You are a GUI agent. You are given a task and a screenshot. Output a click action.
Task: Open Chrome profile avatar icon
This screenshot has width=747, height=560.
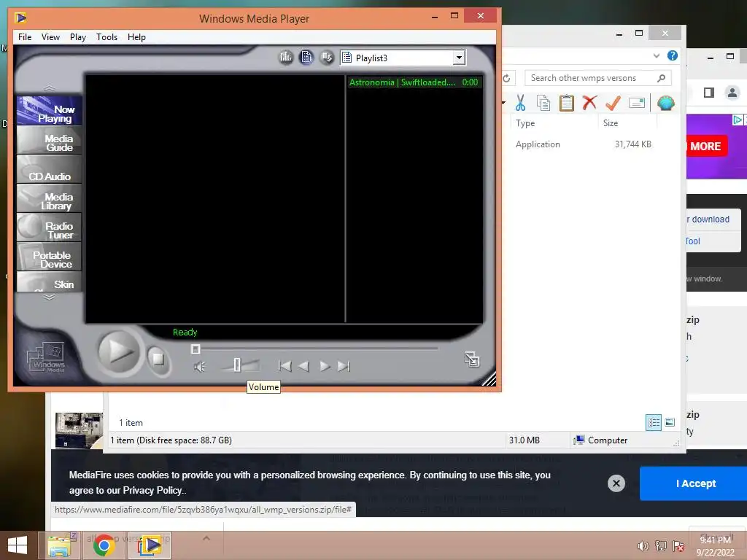click(732, 93)
